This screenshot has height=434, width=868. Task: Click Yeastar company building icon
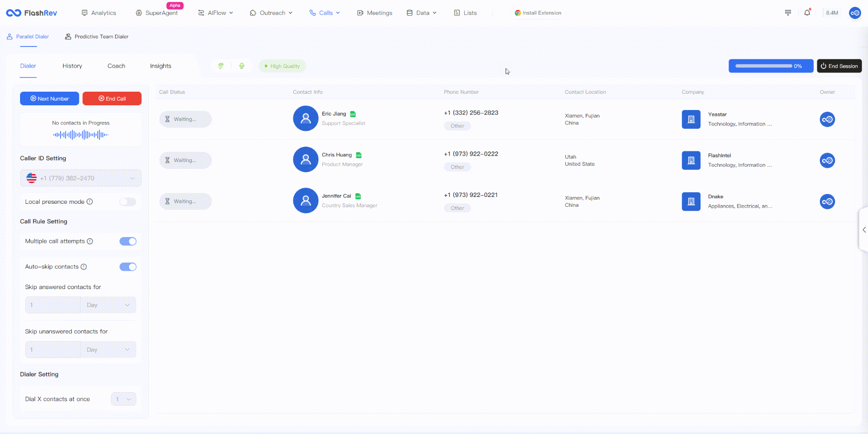point(691,119)
